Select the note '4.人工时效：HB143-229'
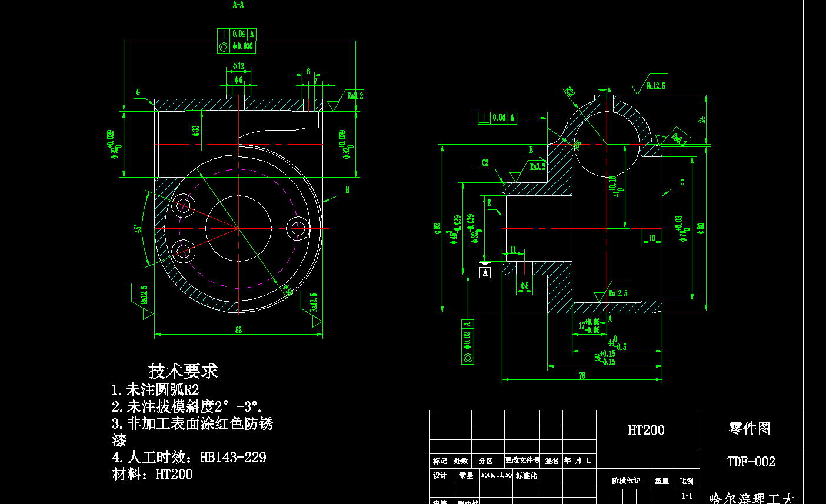Viewport: 826px width, 504px height. pos(189,457)
